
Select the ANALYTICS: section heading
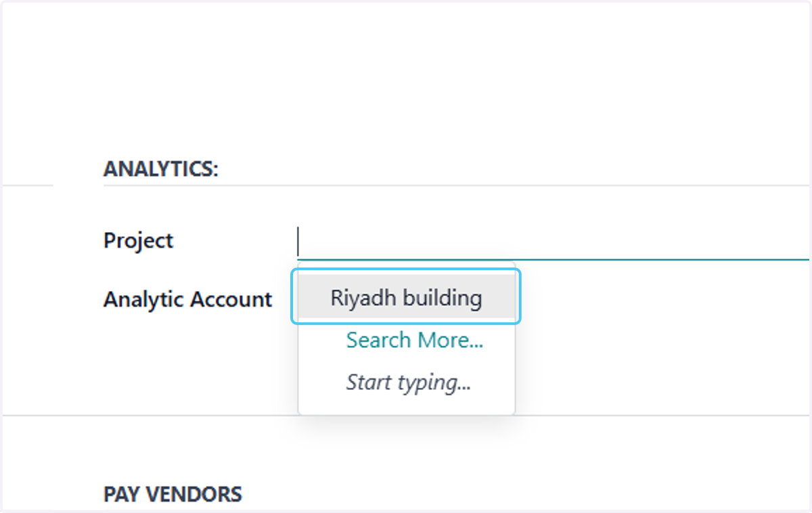coord(161,169)
